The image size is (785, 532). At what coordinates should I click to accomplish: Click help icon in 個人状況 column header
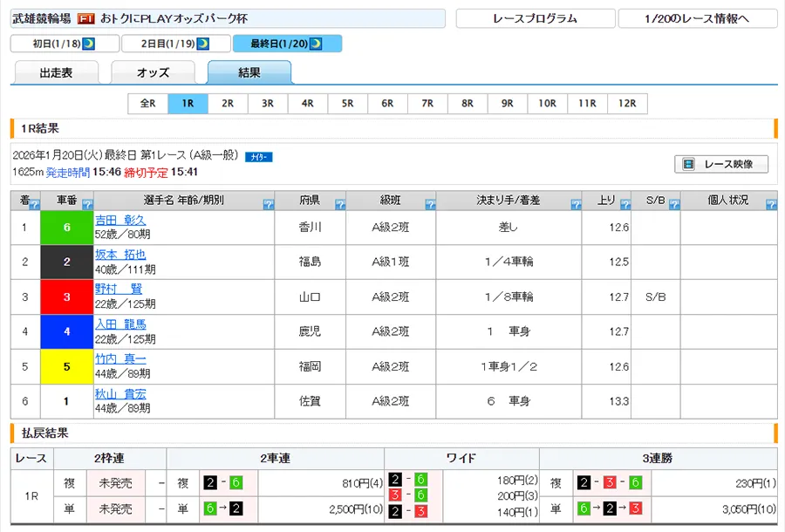point(770,205)
